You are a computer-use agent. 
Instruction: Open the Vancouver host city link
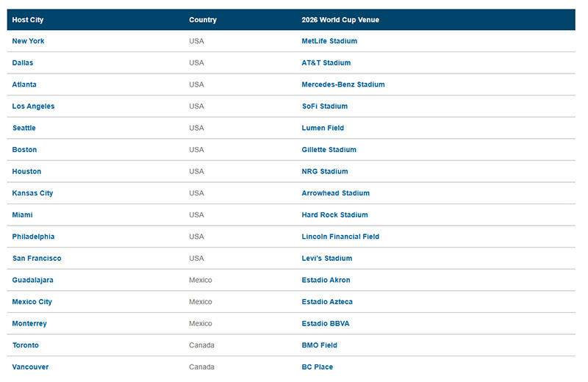click(30, 367)
